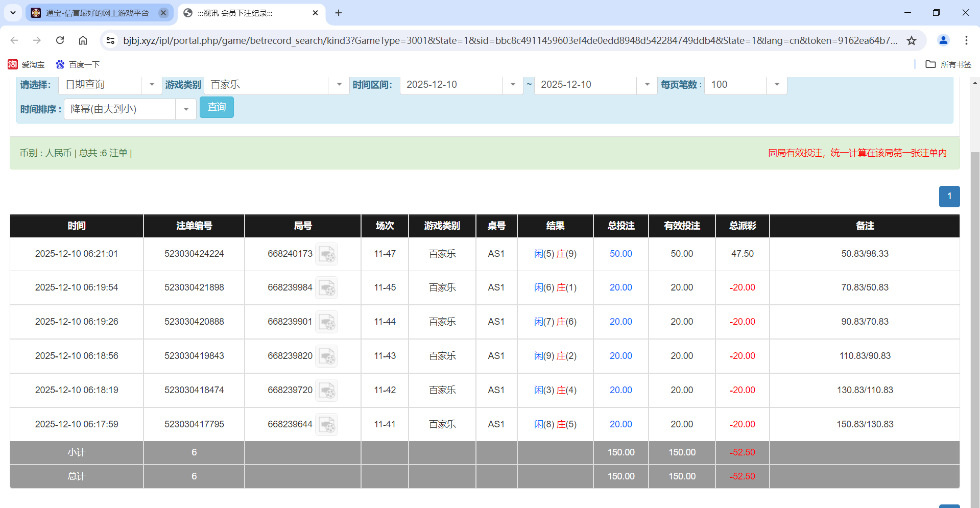Image resolution: width=980 pixels, height=508 pixels.
Task: Open the 游戏类别 dropdown
Action: click(339, 85)
